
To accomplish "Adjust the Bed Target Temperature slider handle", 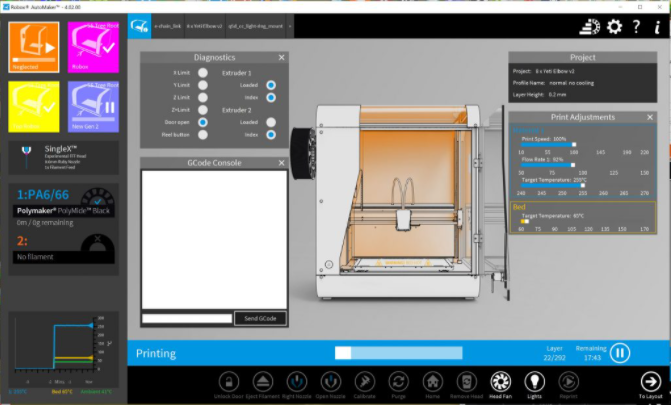I will pos(526,221).
